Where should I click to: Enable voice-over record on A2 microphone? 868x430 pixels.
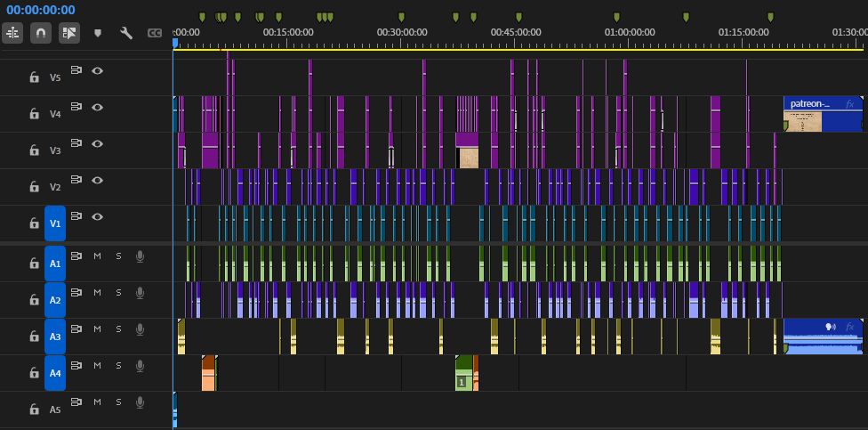[140, 293]
